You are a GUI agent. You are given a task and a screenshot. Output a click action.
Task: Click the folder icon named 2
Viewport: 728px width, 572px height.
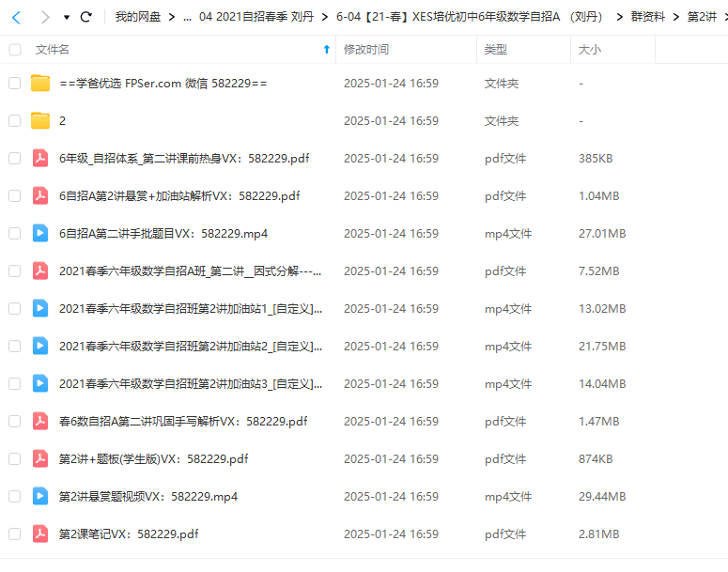click(x=40, y=121)
